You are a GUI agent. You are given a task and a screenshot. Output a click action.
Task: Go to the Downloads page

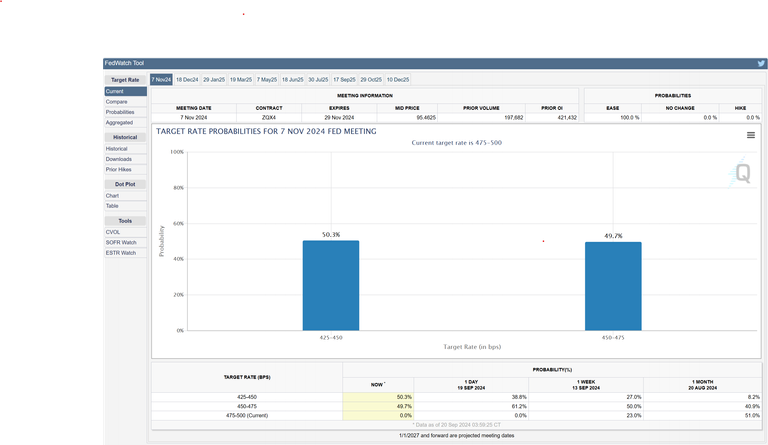point(118,159)
